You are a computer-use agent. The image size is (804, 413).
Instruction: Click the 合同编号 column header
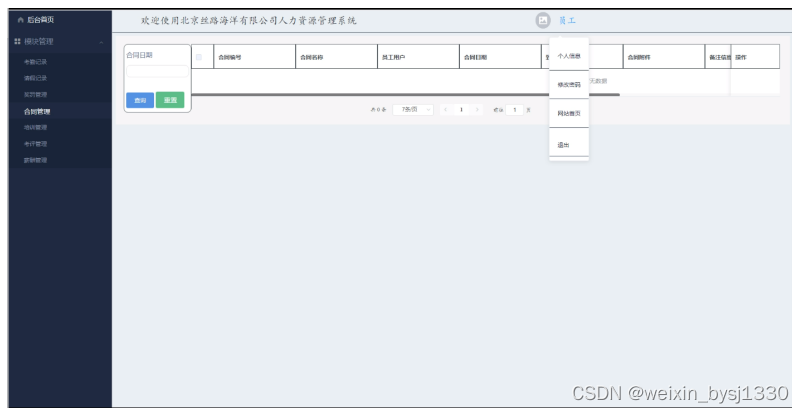point(254,57)
